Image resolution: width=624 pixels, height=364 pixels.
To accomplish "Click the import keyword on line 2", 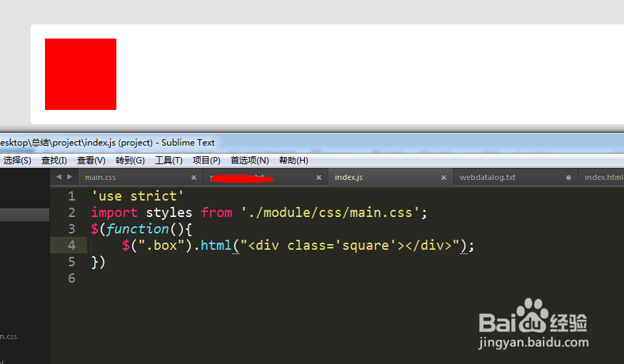I will point(115,213).
